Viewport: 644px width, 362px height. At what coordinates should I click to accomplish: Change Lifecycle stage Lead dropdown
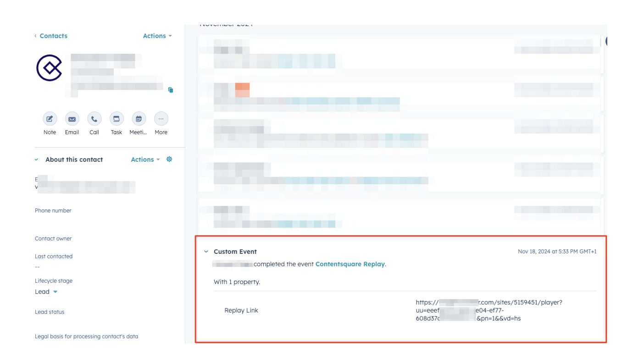(x=46, y=291)
